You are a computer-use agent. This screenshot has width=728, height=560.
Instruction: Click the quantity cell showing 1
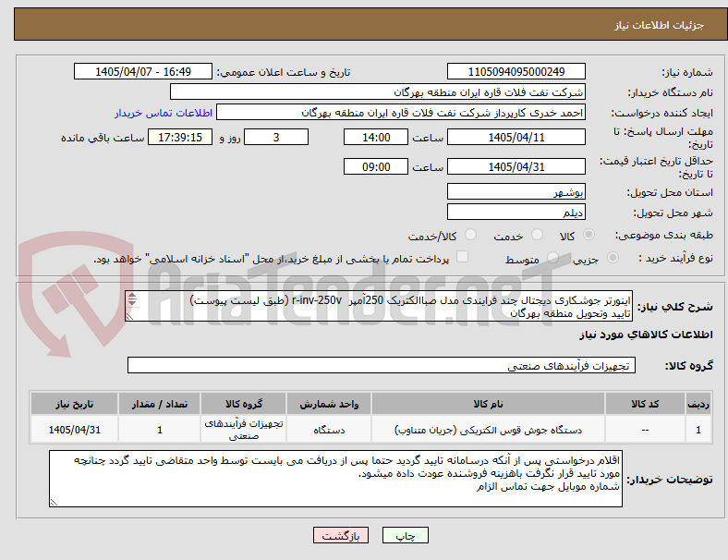(160, 430)
